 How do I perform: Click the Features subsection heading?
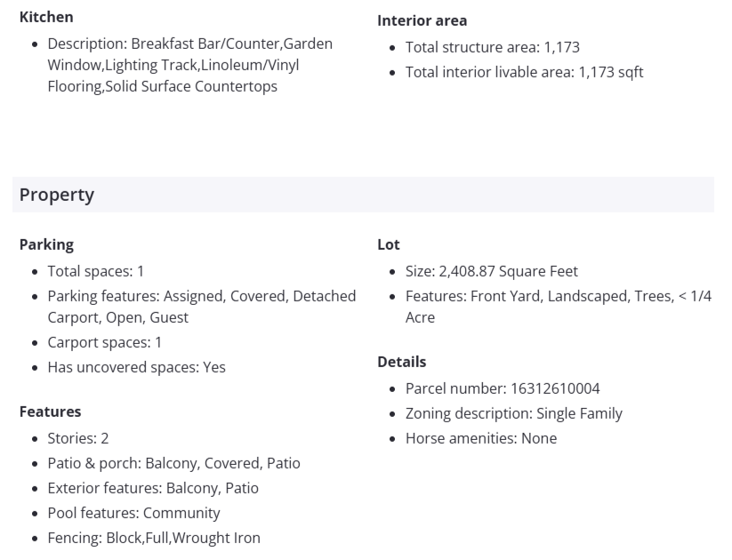(50, 412)
